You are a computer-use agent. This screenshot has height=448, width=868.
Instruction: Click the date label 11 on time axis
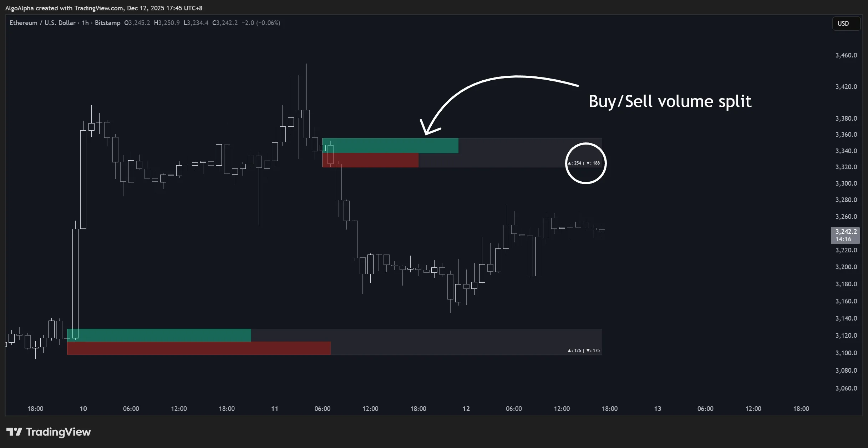pos(274,409)
